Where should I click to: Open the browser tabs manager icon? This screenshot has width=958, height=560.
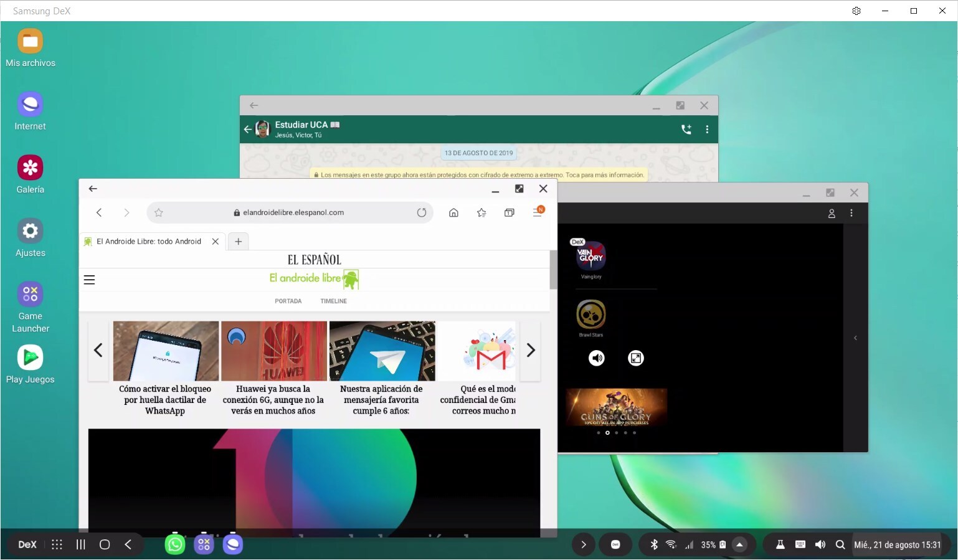pos(509,212)
